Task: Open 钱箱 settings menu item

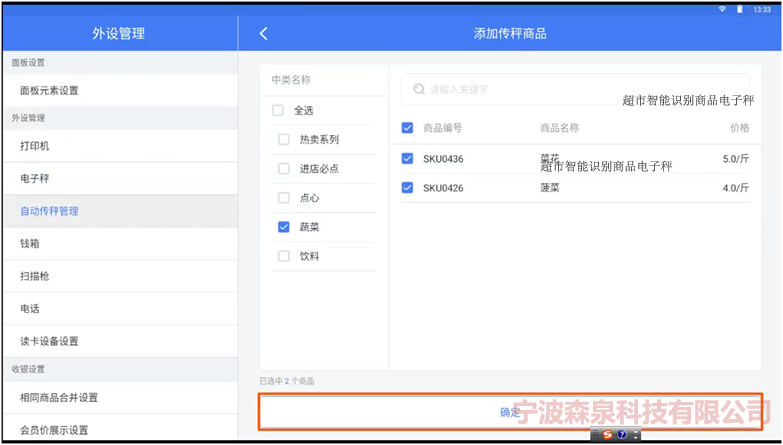Action: [x=119, y=243]
